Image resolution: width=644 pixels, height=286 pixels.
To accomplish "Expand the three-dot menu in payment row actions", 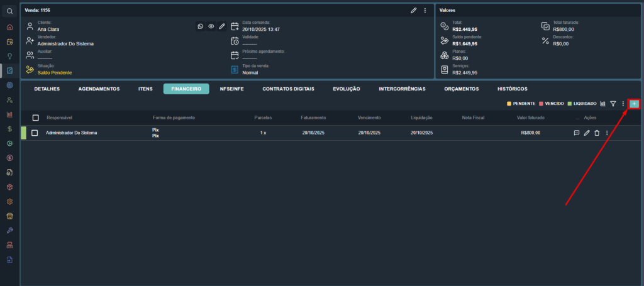I will 607,133.
